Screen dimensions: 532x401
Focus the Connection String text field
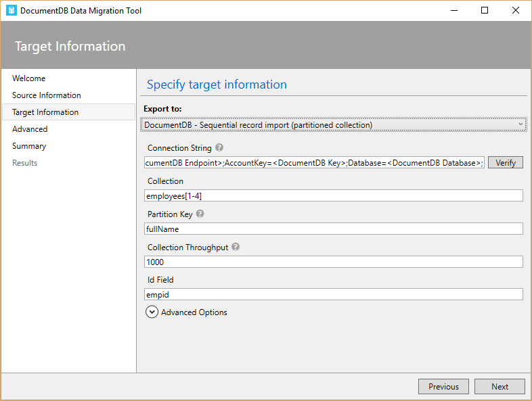tap(314, 163)
